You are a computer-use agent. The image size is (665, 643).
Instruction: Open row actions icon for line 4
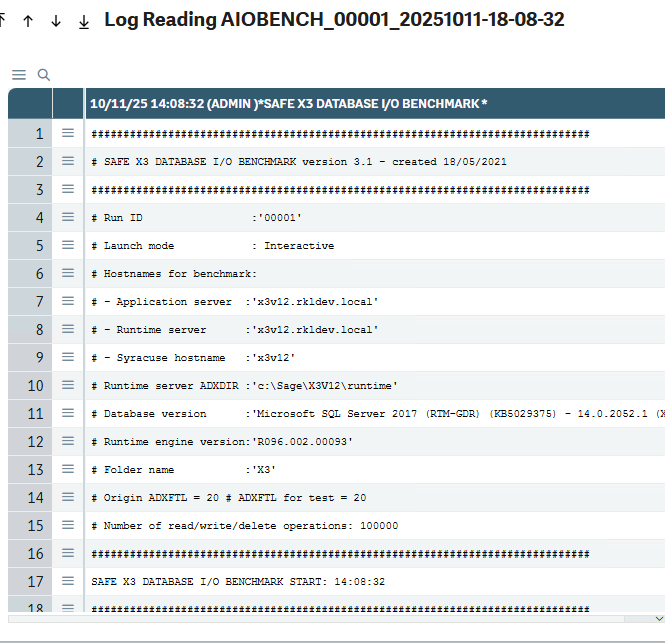(x=68, y=217)
